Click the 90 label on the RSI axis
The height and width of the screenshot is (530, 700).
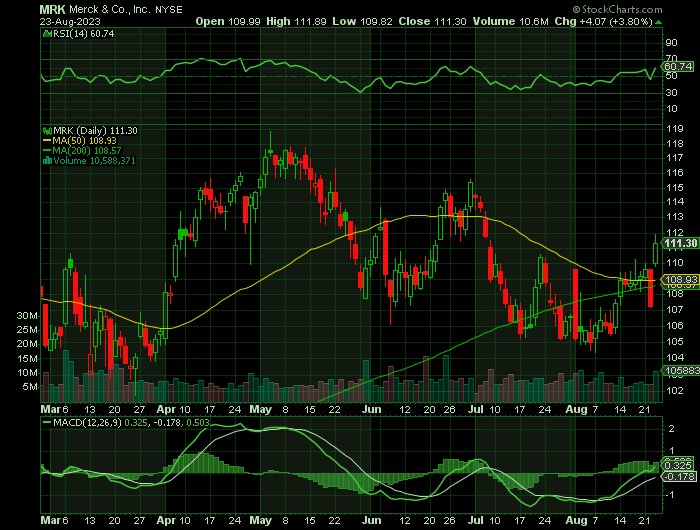[x=671, y=43]
